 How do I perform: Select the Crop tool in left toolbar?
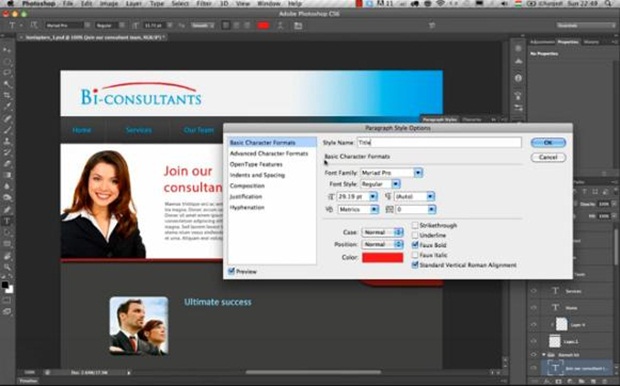(7, 95)
